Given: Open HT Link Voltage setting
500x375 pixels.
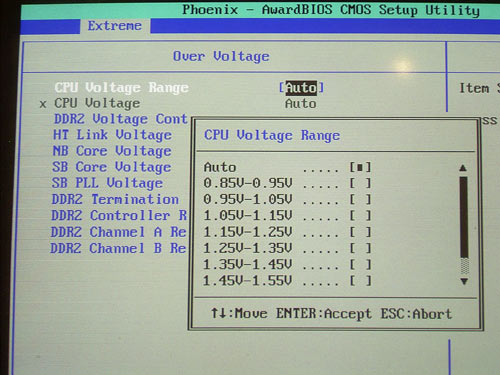Looking at the screenshot, I should pos(112,135).
